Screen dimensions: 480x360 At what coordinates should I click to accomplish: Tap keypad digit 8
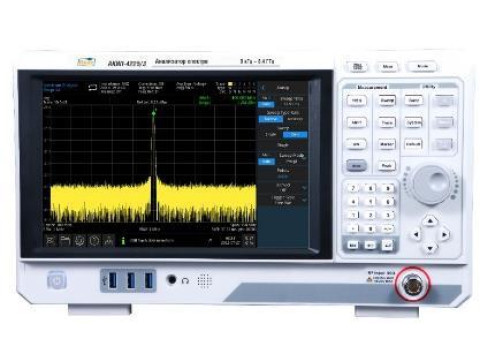(370, 189)
